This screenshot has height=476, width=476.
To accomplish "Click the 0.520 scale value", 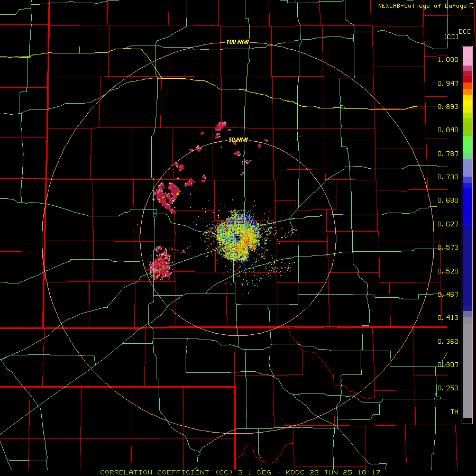I will (x=448, y=271).
